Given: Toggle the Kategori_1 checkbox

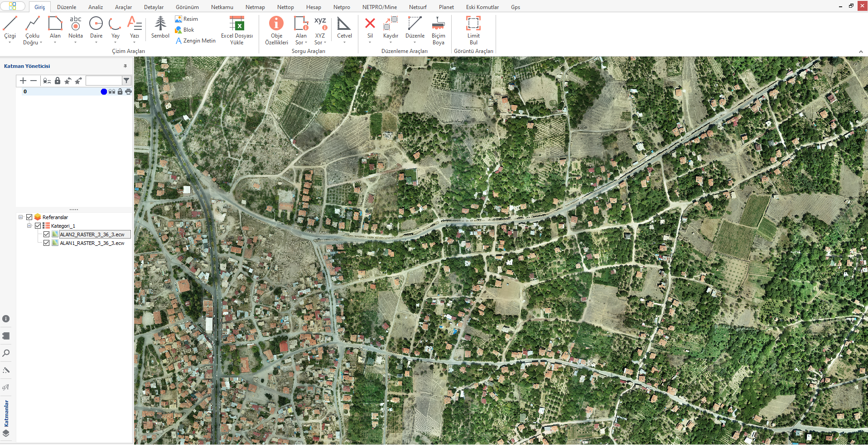Looking at the screenshot, I should [x=38, y=226].
